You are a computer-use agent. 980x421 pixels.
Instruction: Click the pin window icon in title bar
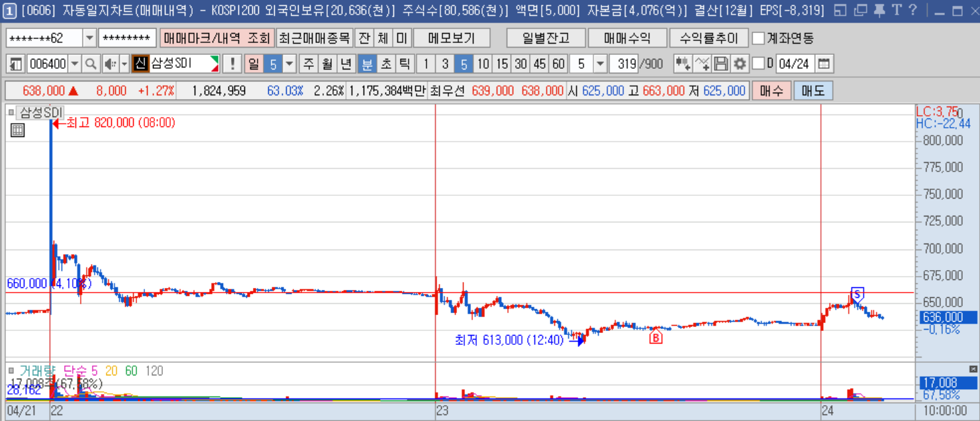click(879, 11)
